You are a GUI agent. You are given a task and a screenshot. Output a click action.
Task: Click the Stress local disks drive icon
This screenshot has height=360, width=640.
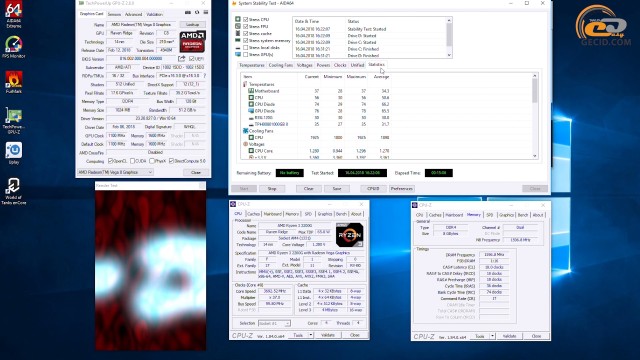click(x=238, y=47)
